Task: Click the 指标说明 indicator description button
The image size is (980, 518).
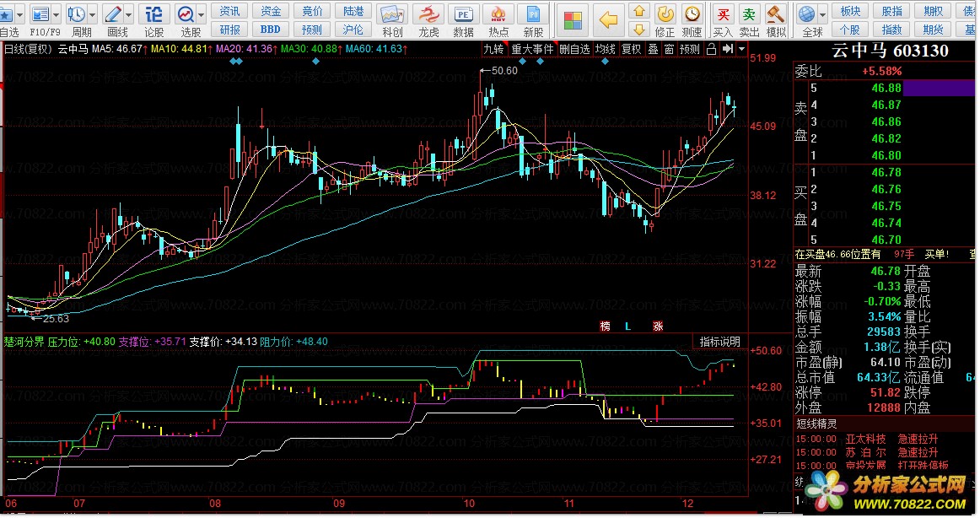Action: tap(720, 342)
